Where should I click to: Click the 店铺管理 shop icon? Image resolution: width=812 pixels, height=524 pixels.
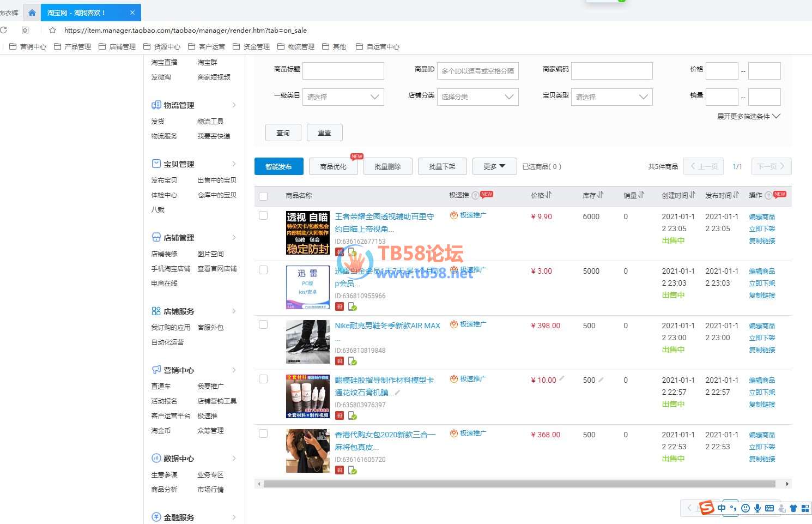click(156, 237)
